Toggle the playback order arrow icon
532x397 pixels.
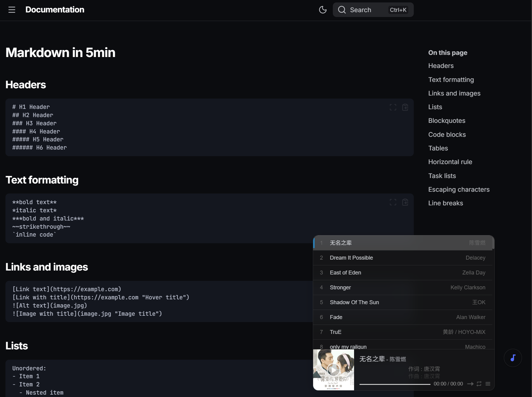(470, 384)
